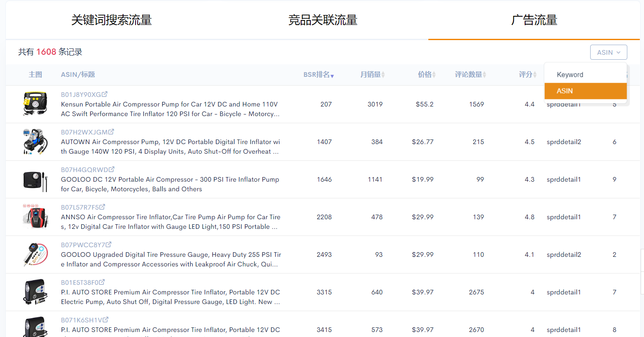This screenshot has height=337, width=644.
Task: Click price $55.2 in Kensun row
Action: (x=425, y=104)
